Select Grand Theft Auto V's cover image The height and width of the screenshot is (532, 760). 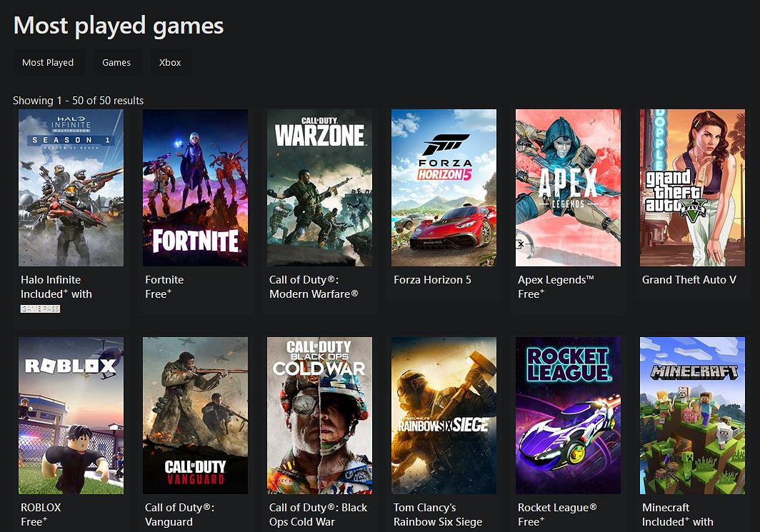pos(692,187)
